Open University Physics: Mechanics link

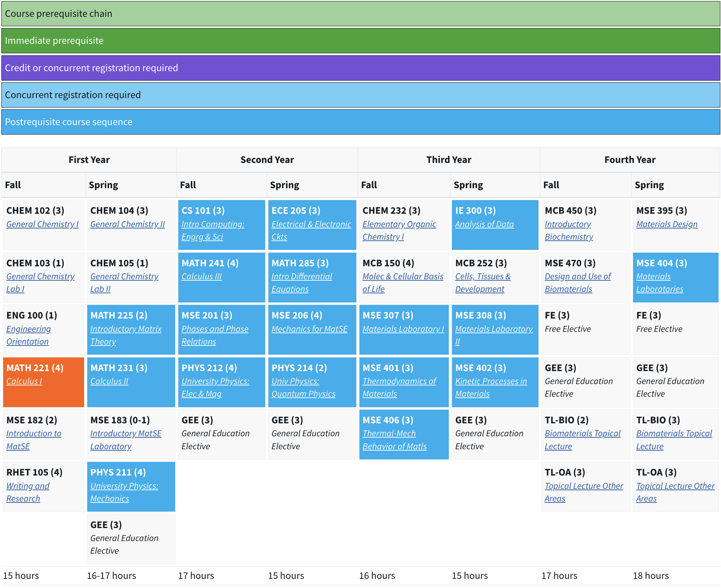[124, 492]
